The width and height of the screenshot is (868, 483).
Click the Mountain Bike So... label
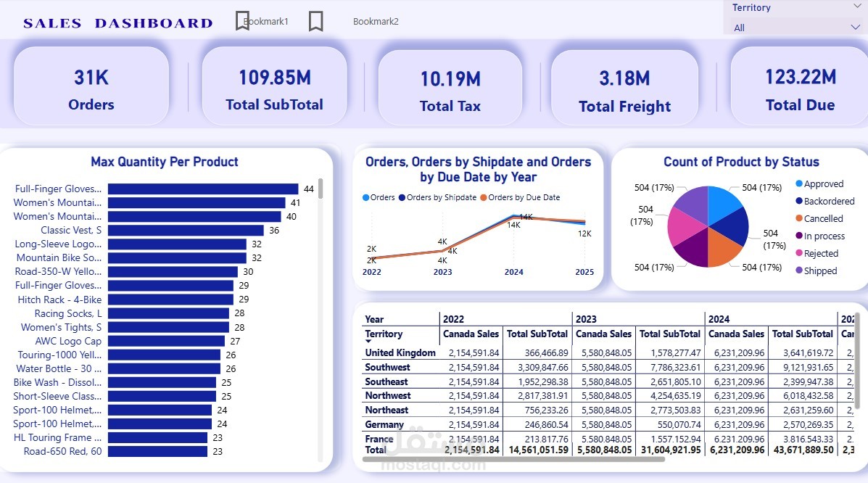tap(59, 257)
